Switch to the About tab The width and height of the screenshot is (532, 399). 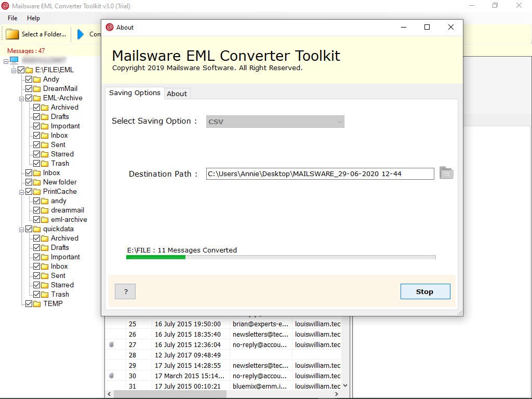coord(177,94)
